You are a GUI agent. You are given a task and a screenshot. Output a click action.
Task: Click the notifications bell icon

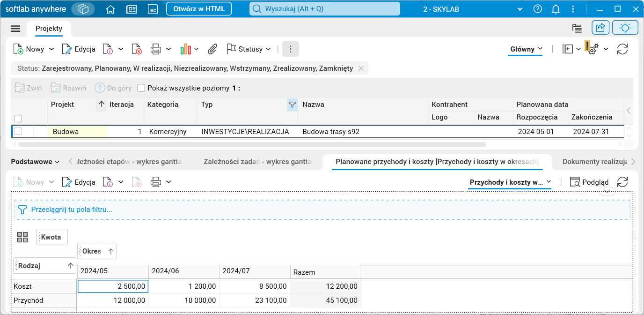pyautogui.click(x=556, y=9)
